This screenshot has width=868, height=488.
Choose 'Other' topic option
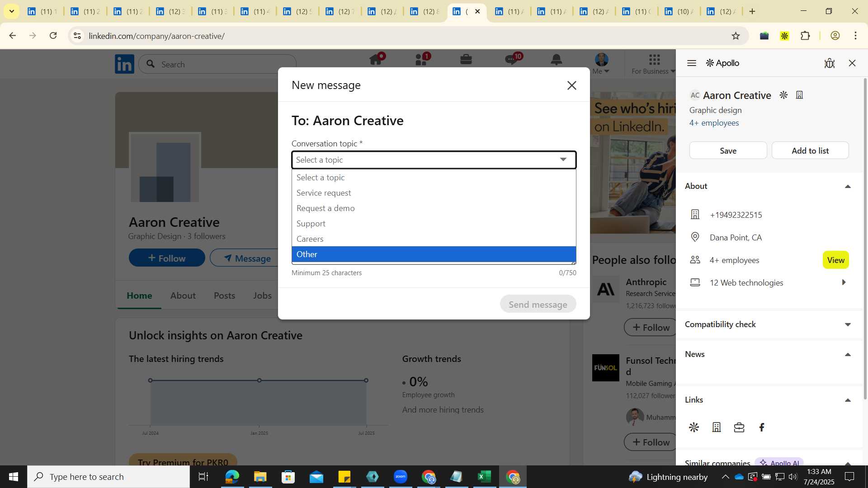click(434, 254)
